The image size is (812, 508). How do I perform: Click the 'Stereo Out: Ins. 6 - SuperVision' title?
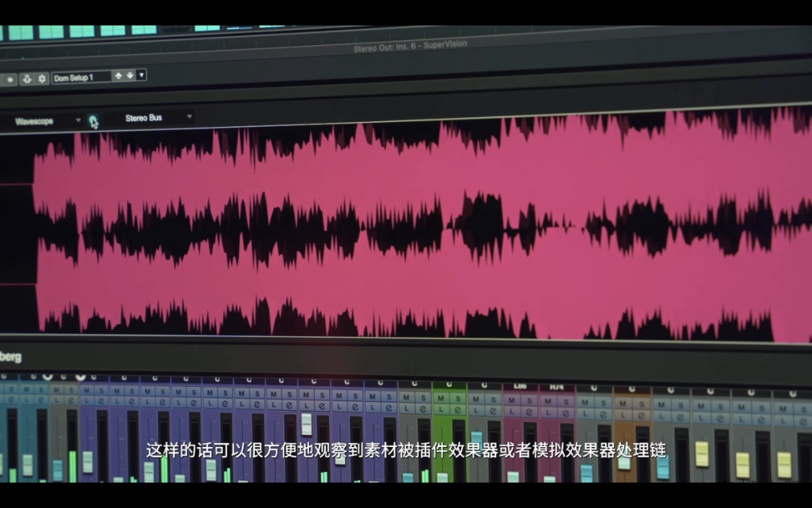[x=411, y=46]
